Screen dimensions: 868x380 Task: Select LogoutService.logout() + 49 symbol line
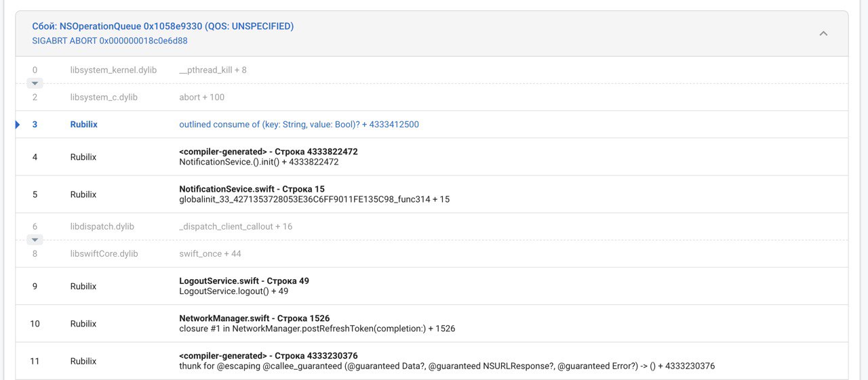234,291
